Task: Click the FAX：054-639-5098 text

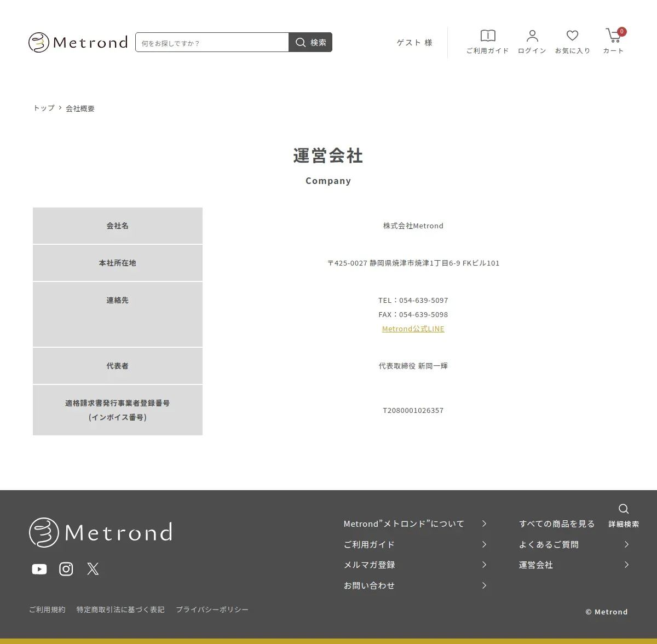Action: 413,314
